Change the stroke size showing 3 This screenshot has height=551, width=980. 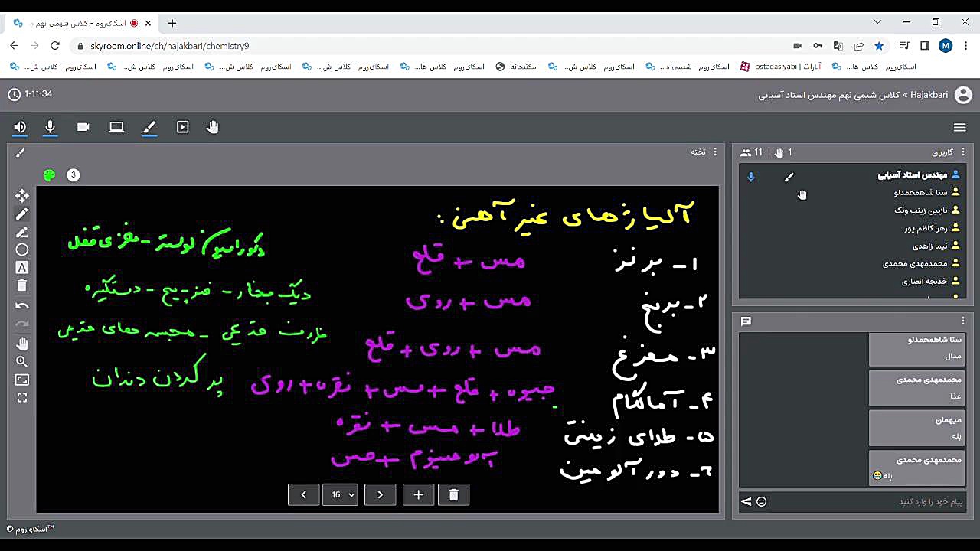click(x=73, y=175)
